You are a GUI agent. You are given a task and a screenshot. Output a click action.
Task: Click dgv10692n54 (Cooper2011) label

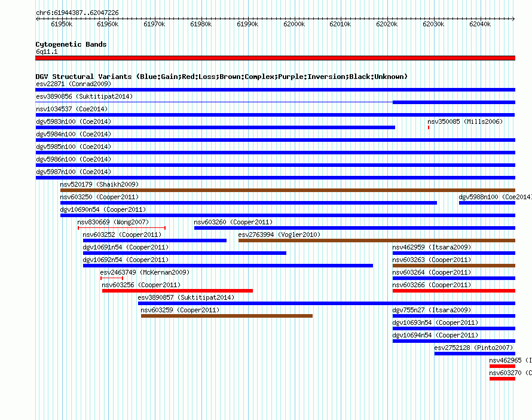pyautogui.click(x=126, y=260)
